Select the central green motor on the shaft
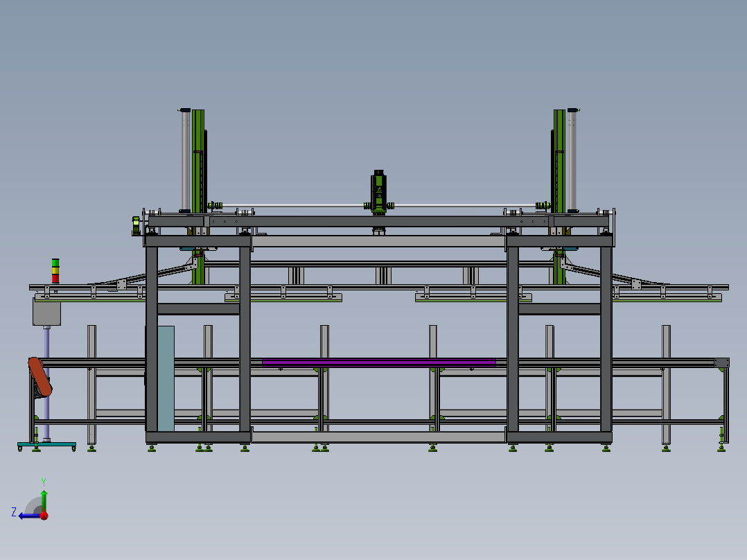 point(379,193)
